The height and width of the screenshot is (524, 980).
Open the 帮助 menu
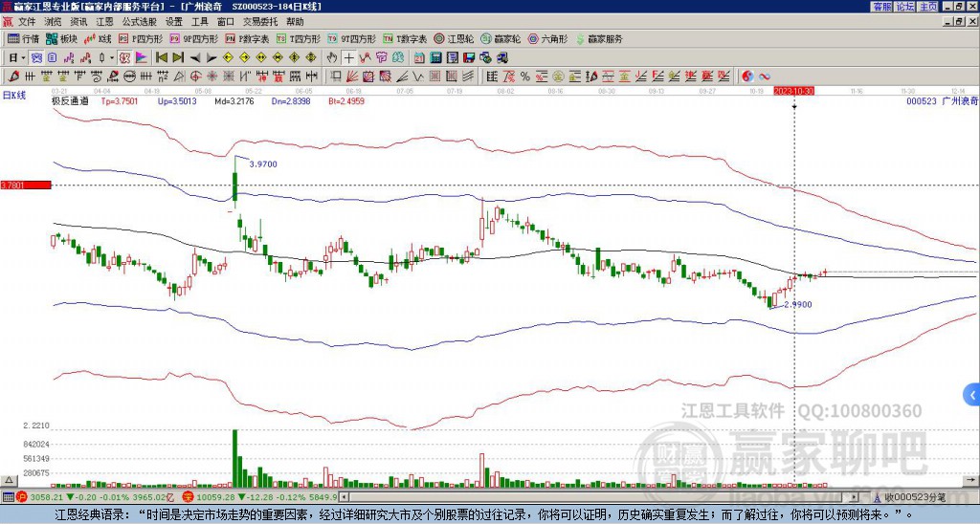pos(295,22)
